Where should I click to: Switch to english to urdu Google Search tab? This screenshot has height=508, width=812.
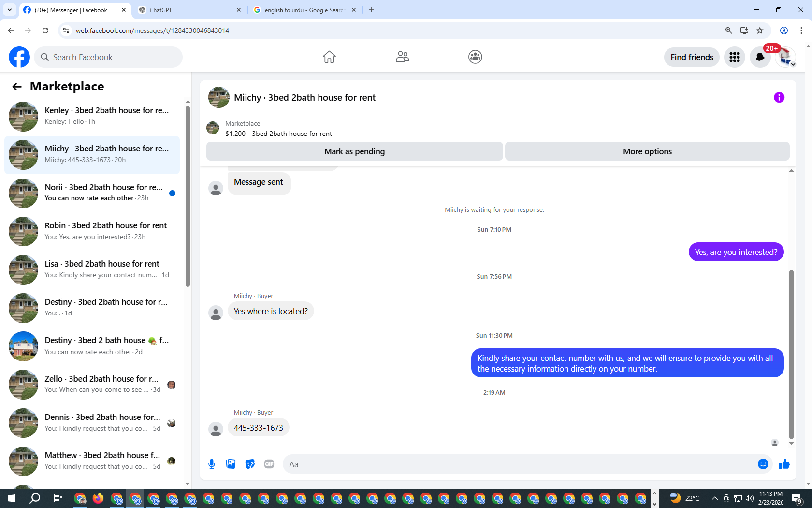click(304, 10)
